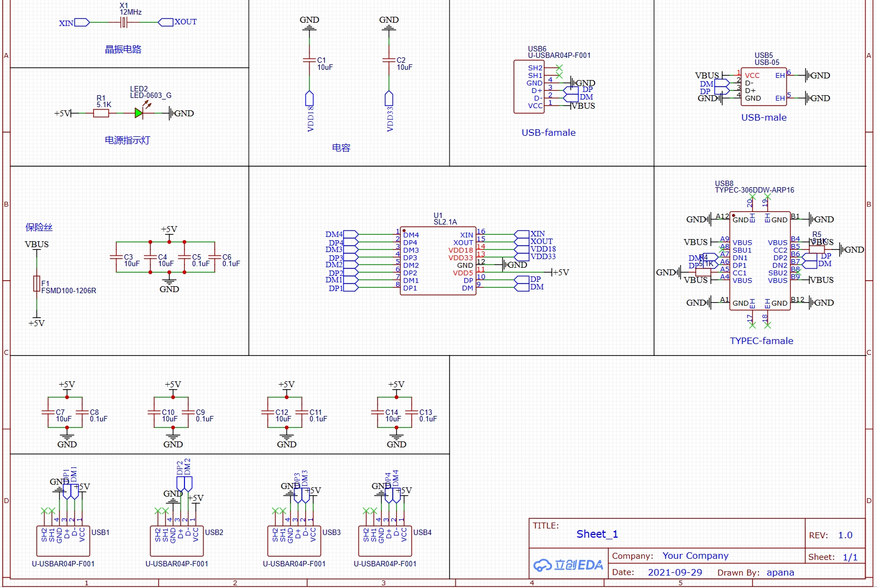
Task: Select the 'USB-male' section label
Action: (x=763, y=117)
